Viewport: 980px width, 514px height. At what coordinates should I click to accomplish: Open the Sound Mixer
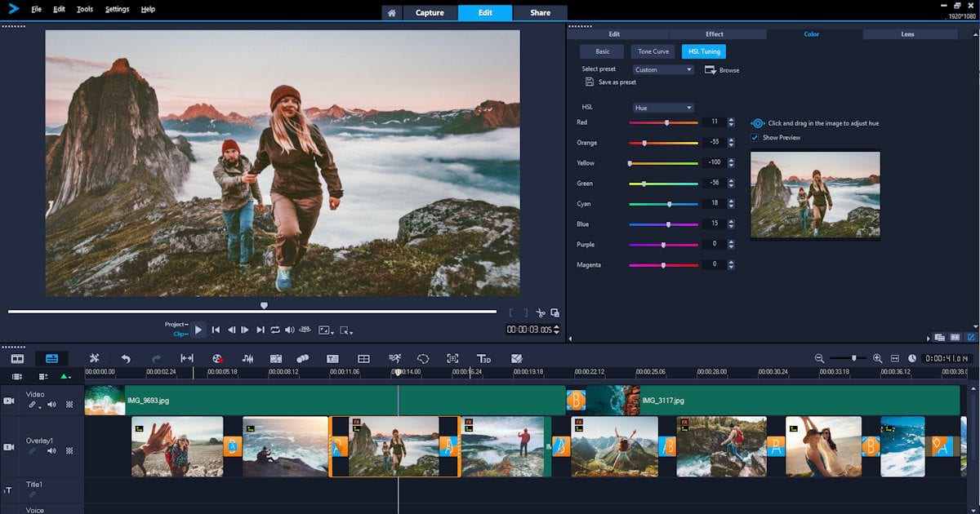coord(248,358)
